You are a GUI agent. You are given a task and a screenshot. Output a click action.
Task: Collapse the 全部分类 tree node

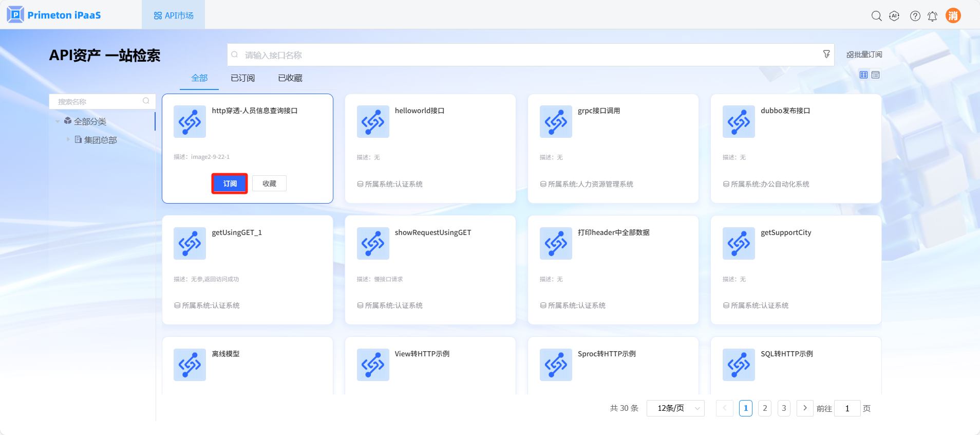[x=58, y=121]
